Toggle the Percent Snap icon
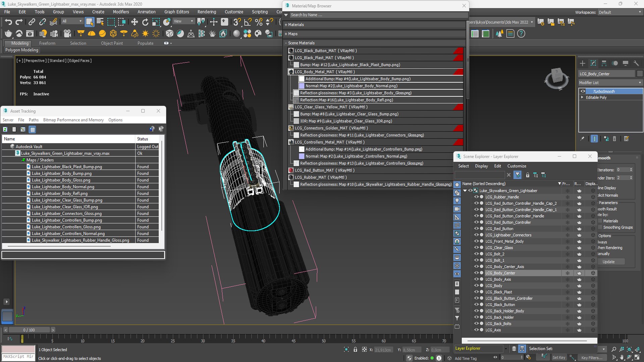 coord(259,22)
